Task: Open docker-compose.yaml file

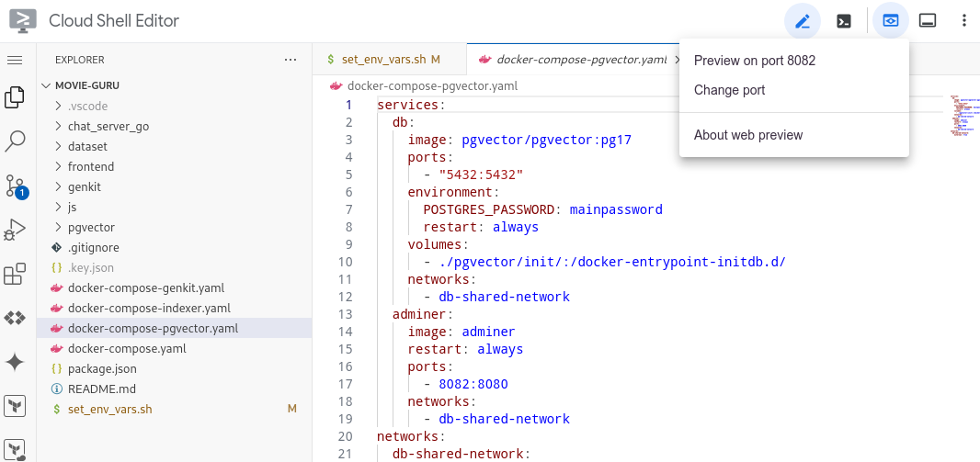Action: pyautogui.click(x=175, y=348)
